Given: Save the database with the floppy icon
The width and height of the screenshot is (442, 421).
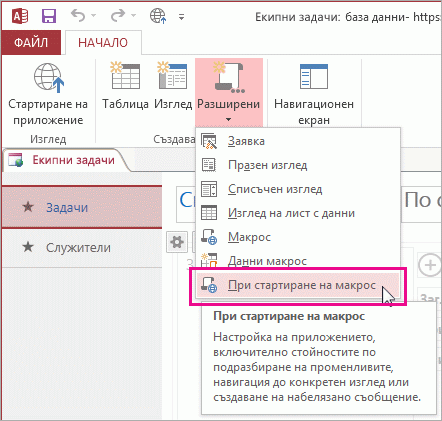Looking at the screenshot, I should pos(49,16).
